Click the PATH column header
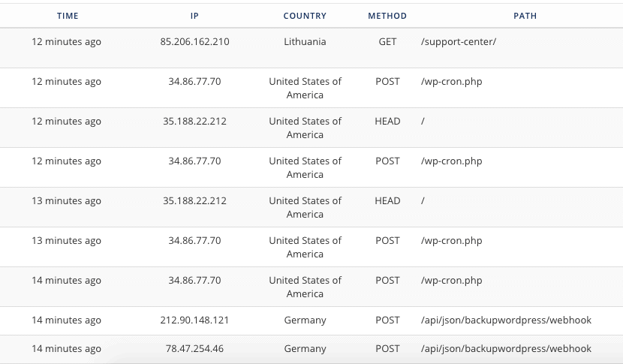Image resolution: width=623 pixels, height=364 pixels. click(x=525, y=16)
